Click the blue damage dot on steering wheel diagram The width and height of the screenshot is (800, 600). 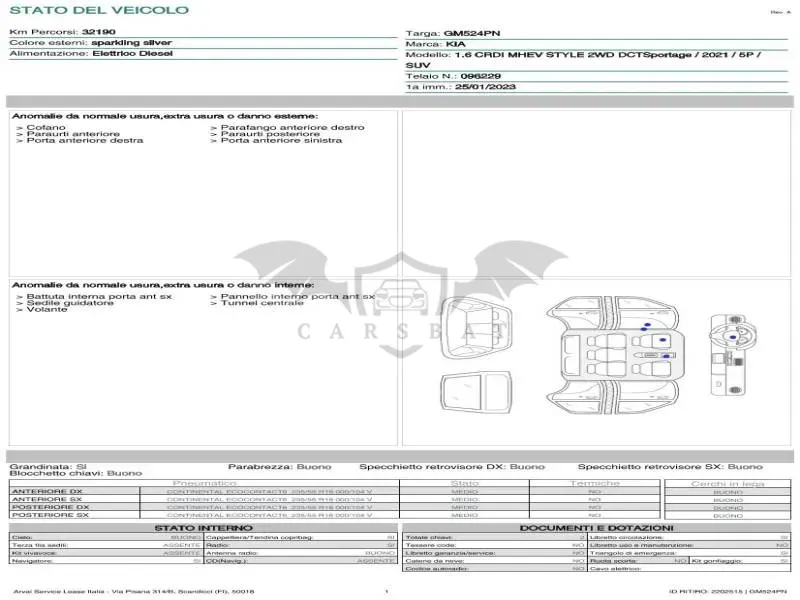click(733, 337)
